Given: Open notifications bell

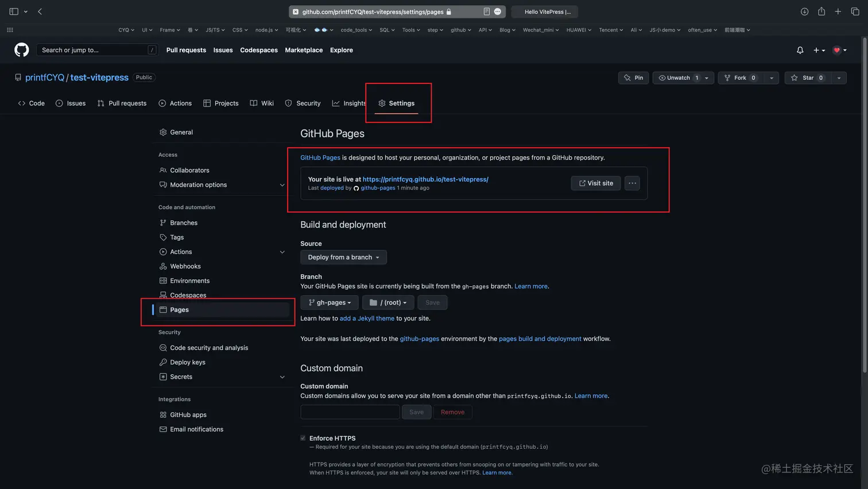Looking at the screenshot, I should 800,50.
